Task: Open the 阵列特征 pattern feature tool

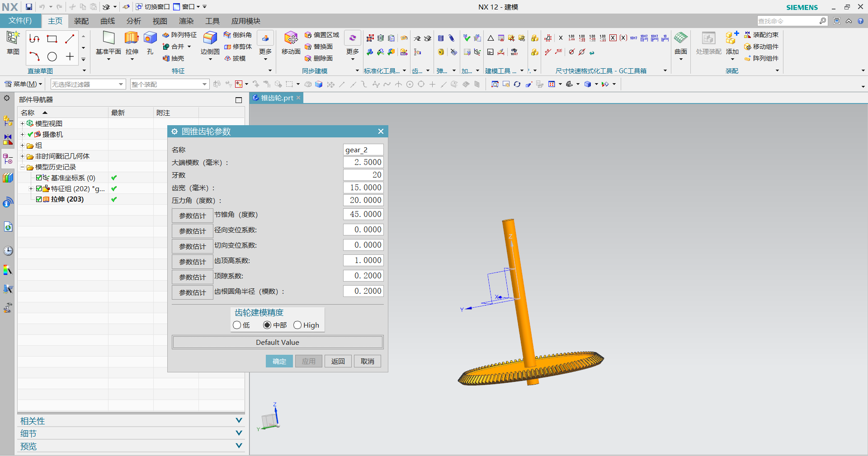Action: point(179,35)
